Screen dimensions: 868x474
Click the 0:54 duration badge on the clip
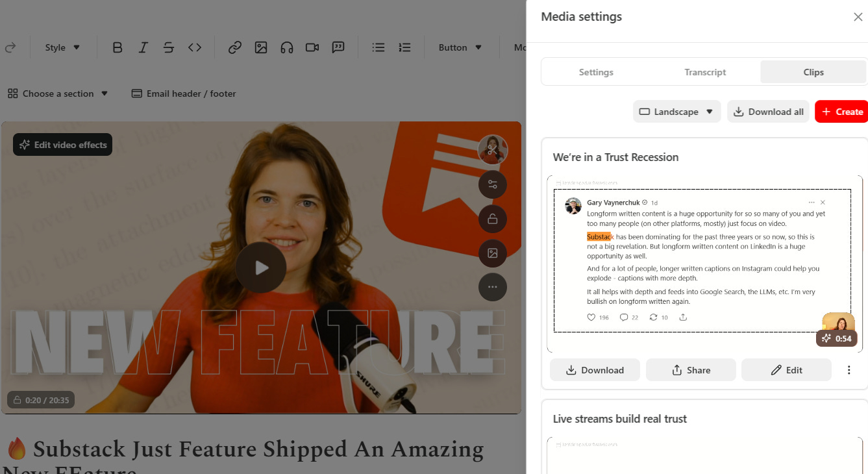(x=837, y=338)
